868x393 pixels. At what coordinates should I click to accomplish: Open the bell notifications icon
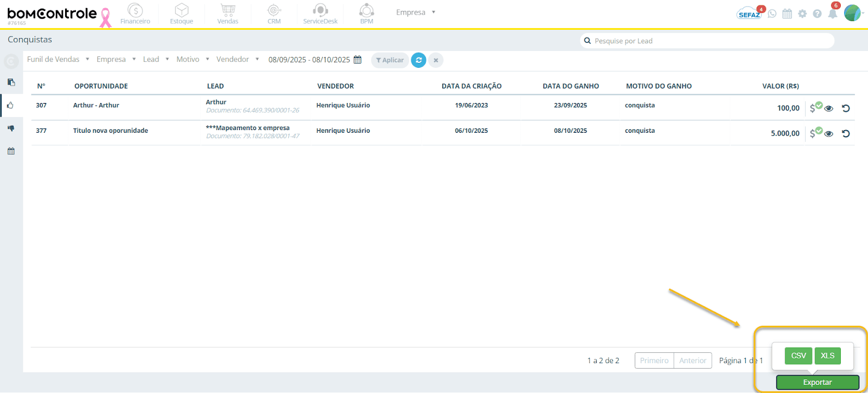click(x=833, y=14)
